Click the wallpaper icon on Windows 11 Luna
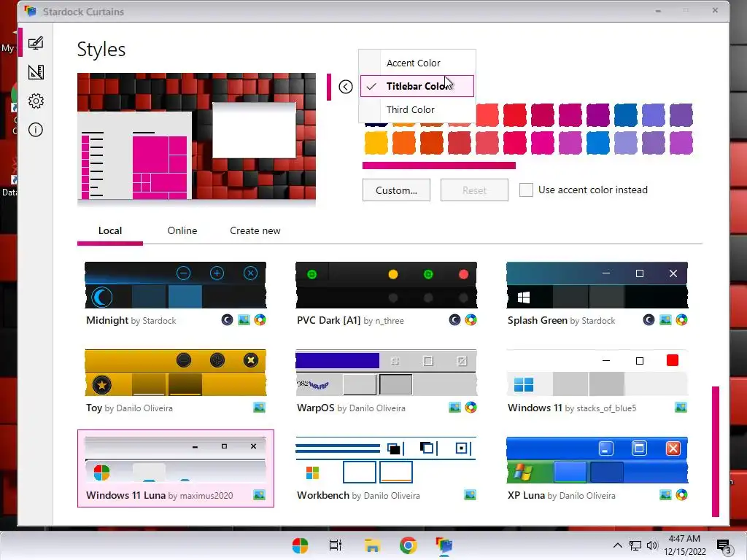This screenshot has width=747, height=560. (x=259, y=495)
